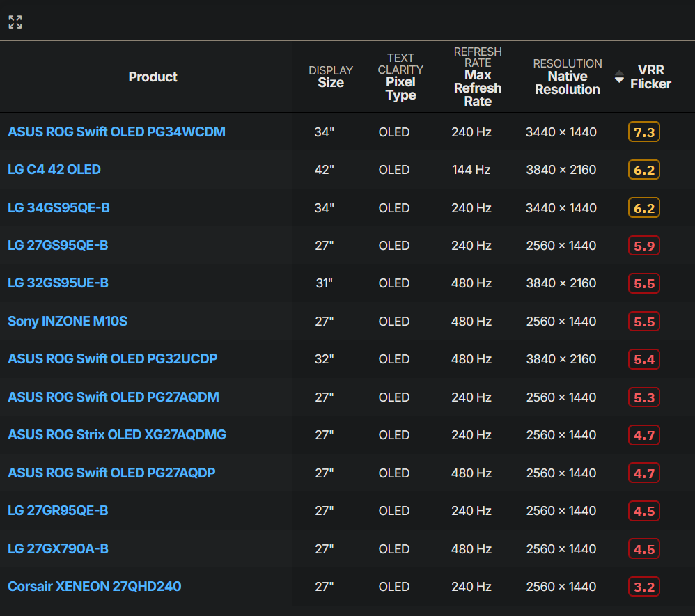The image size is (695, 616).
Task: Open ASUS ROG Swift OLED PG27AQDM link
Action: click(114, 397)
